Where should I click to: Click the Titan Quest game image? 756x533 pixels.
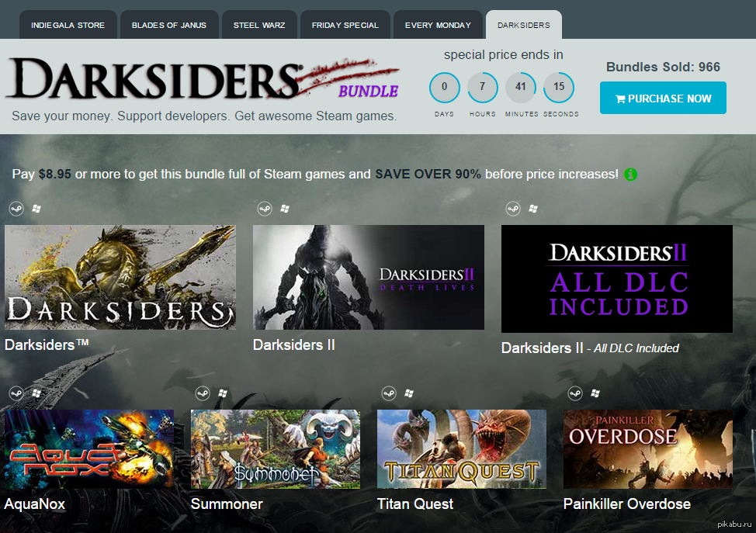tap(462, 448)
